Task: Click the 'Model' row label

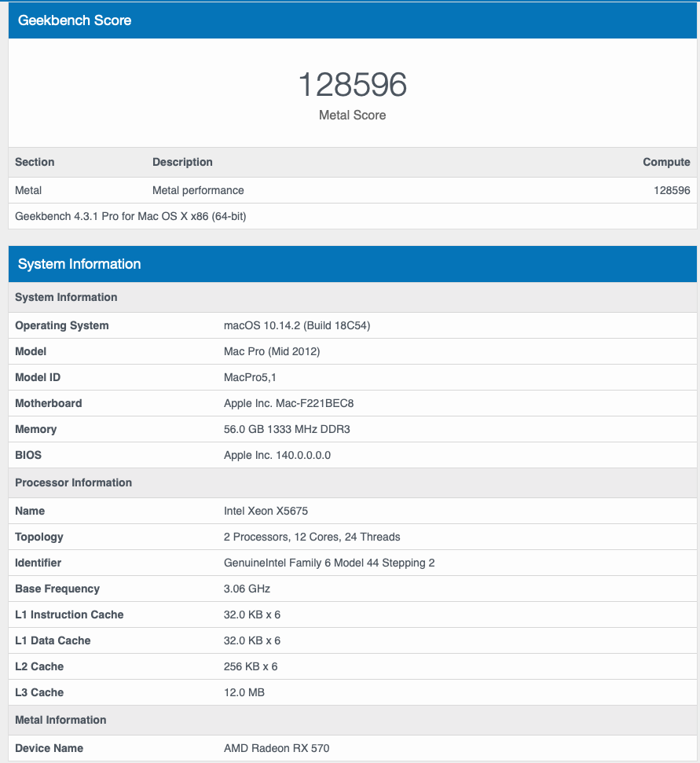Action: 31,351
